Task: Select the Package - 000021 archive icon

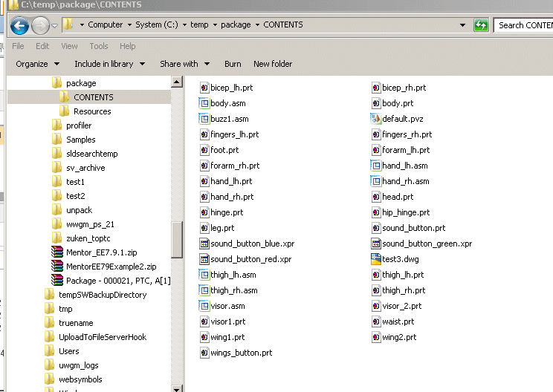Action: pos(57,281)
